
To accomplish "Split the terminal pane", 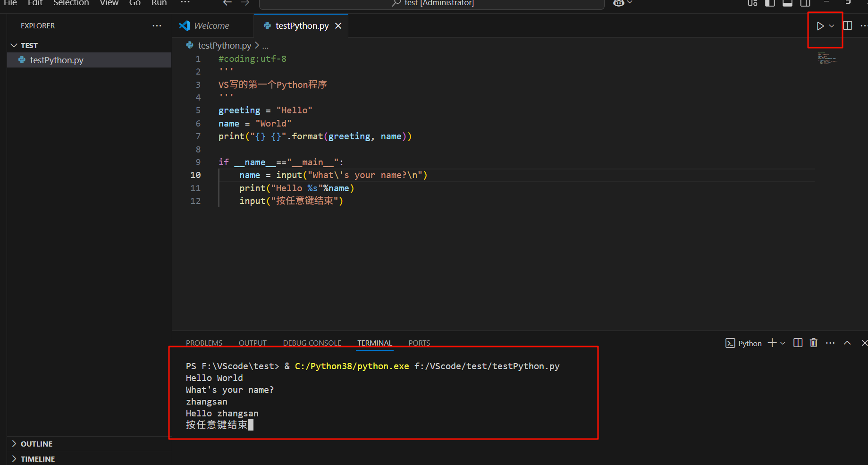I will tap(798, 343).
